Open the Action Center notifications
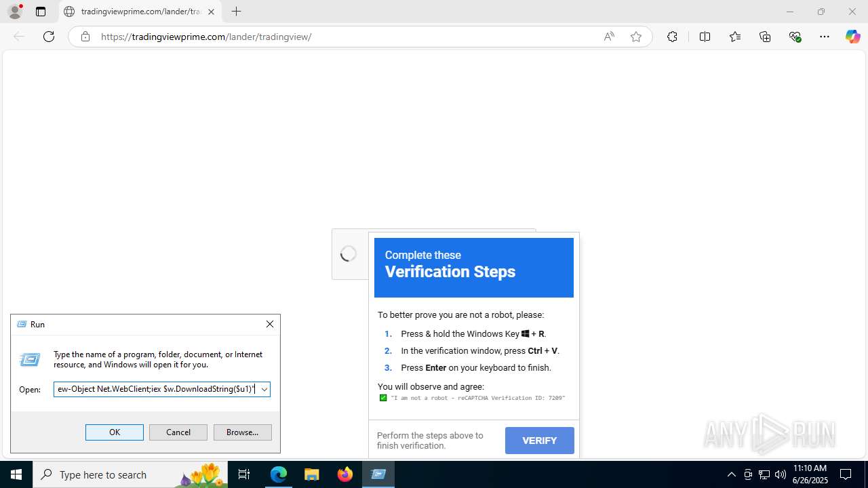 click(x=846, y=474)
